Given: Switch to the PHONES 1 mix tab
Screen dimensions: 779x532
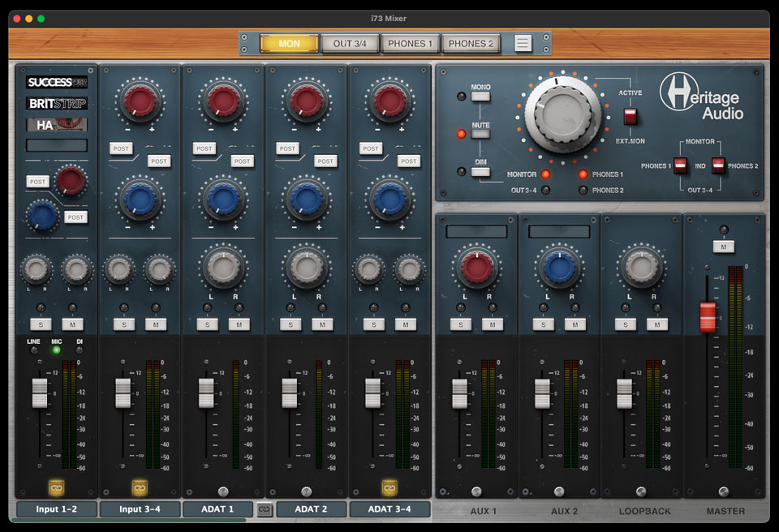Looking at the screenshot, I should (411, 44).
